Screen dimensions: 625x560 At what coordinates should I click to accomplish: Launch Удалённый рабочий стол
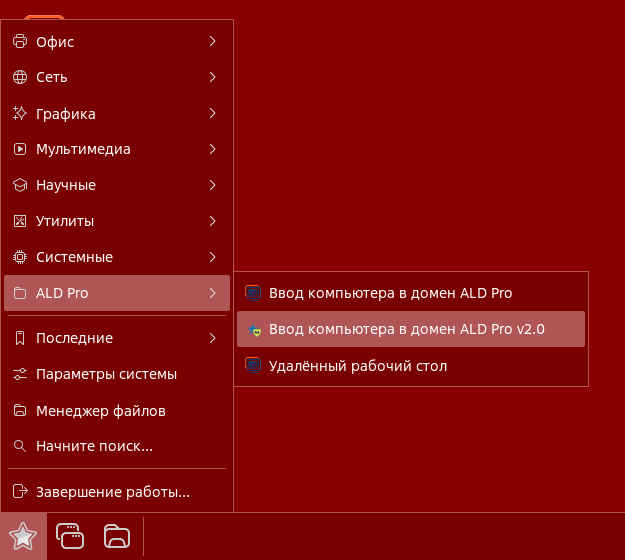point(411,365)
